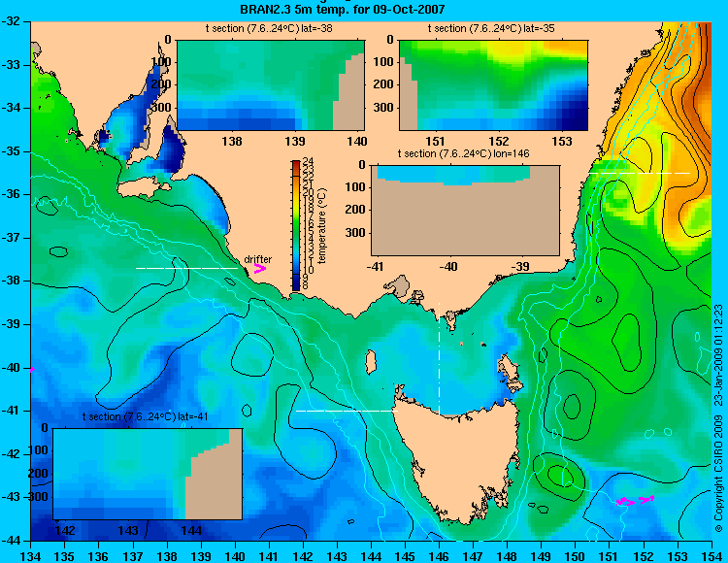
Task: Click "138" on the lat=-38 inset axis
Action: (232, 141)
